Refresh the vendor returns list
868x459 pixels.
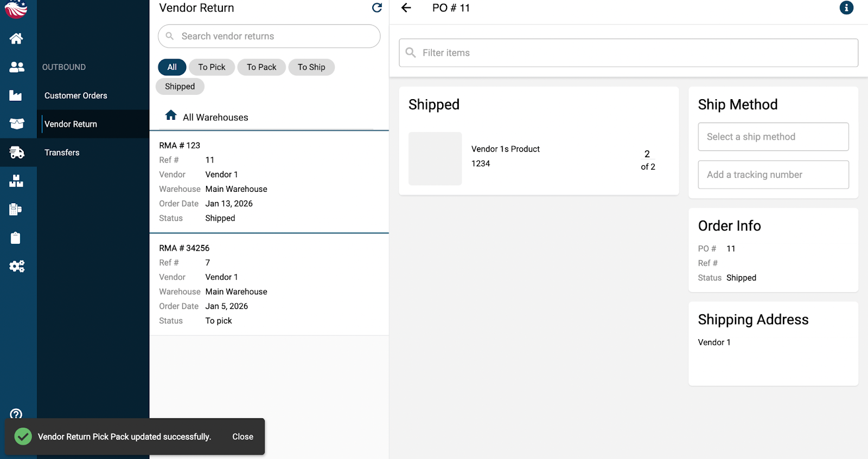point(377,8)
